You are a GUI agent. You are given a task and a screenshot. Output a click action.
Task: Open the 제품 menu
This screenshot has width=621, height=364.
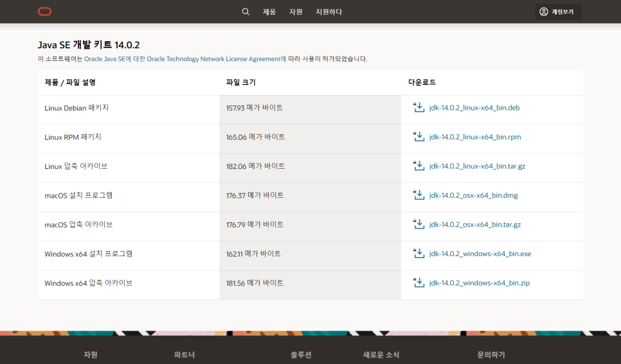(269, 12)
